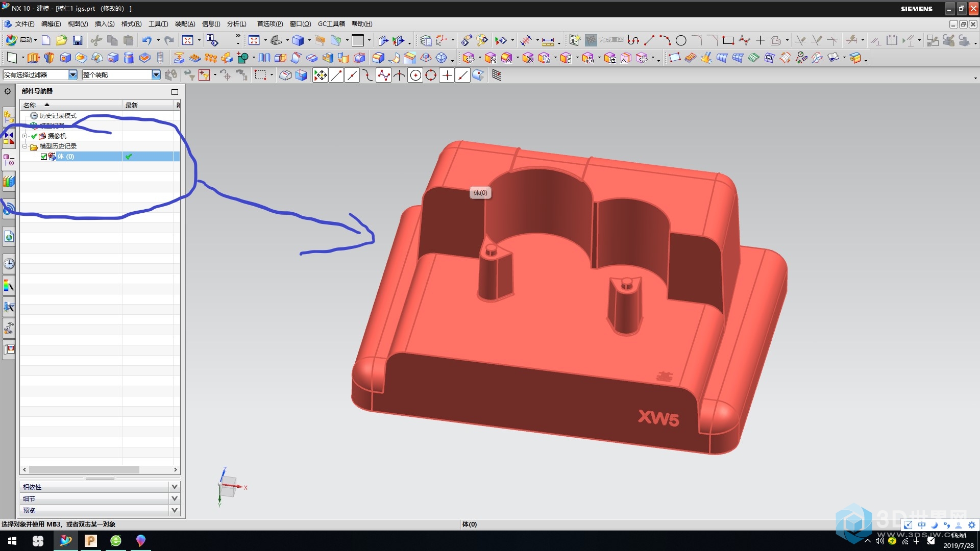
Task: Toggle the Enable Snap Point button
Action: click(320, 76)
